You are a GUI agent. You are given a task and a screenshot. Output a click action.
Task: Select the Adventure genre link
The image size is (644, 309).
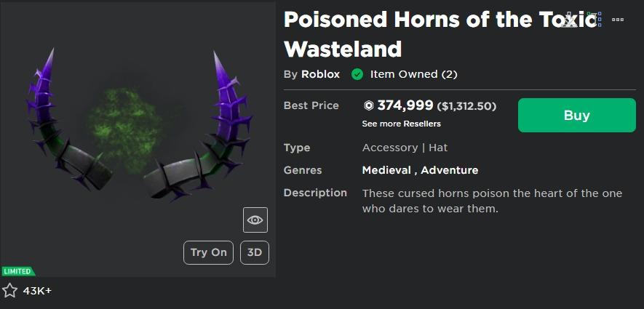tap(449, 170)
